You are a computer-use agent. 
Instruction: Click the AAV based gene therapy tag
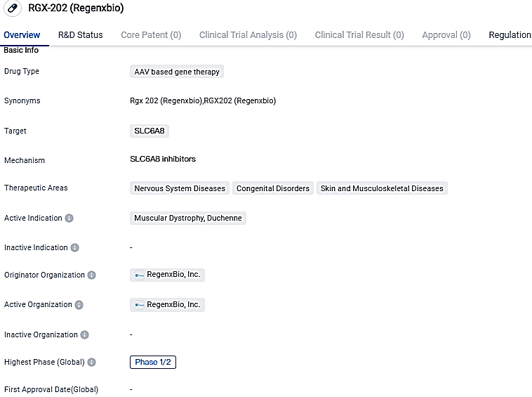pos(177,72)
